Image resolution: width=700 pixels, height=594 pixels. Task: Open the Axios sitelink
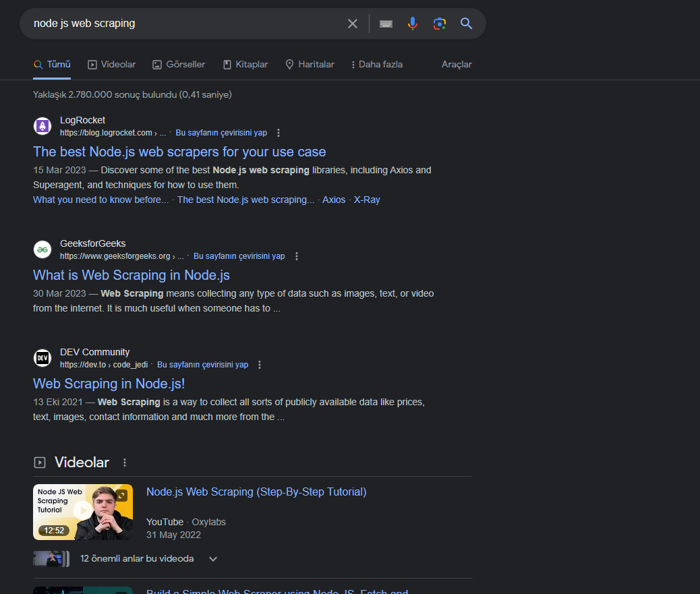tap(334, 200)
